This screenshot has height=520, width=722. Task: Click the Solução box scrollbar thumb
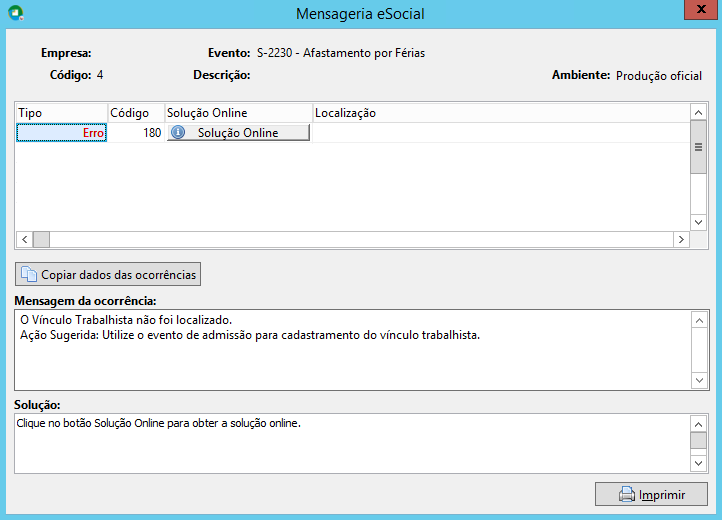[x=699, y=440]
